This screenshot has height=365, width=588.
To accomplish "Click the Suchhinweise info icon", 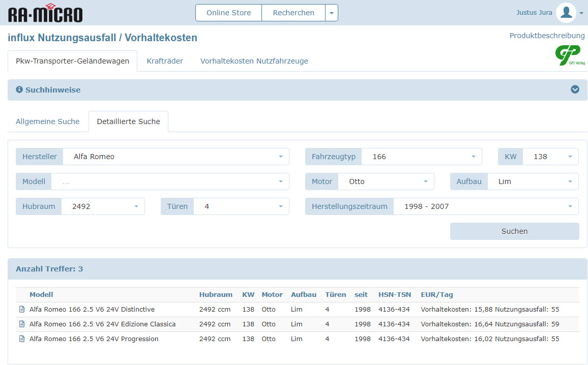I will (x=19, y=89).
